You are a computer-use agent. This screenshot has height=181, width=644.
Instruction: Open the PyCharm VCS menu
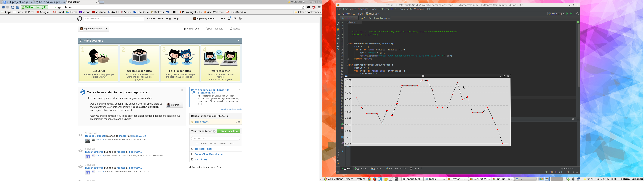pos(409,9)
